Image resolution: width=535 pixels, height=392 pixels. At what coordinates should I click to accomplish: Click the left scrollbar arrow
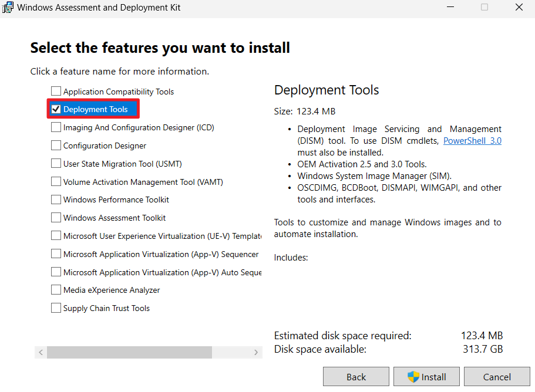40,352
